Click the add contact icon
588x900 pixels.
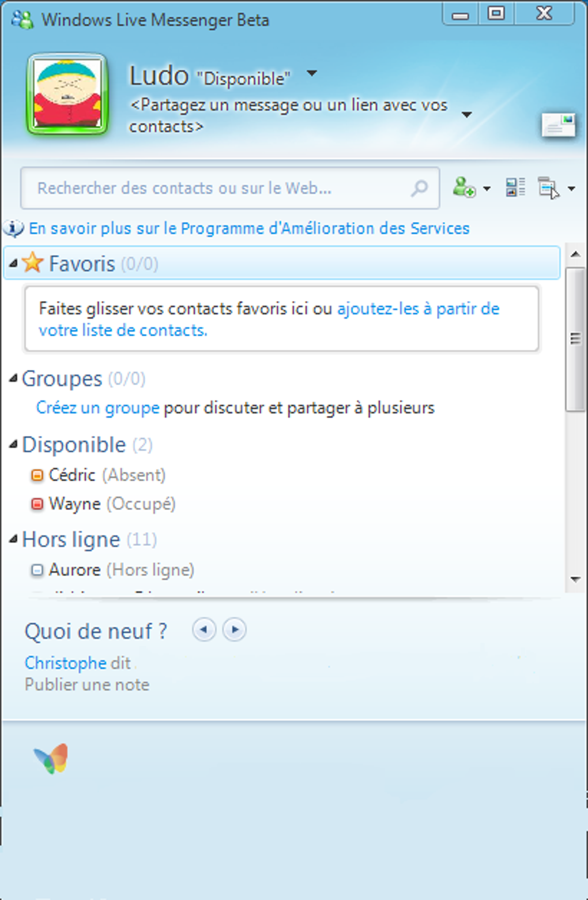463,187
